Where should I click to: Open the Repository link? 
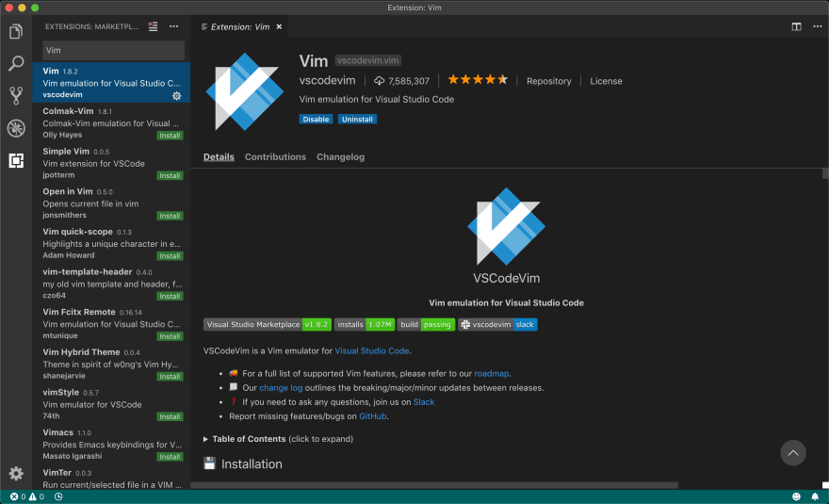click(549, 81)
